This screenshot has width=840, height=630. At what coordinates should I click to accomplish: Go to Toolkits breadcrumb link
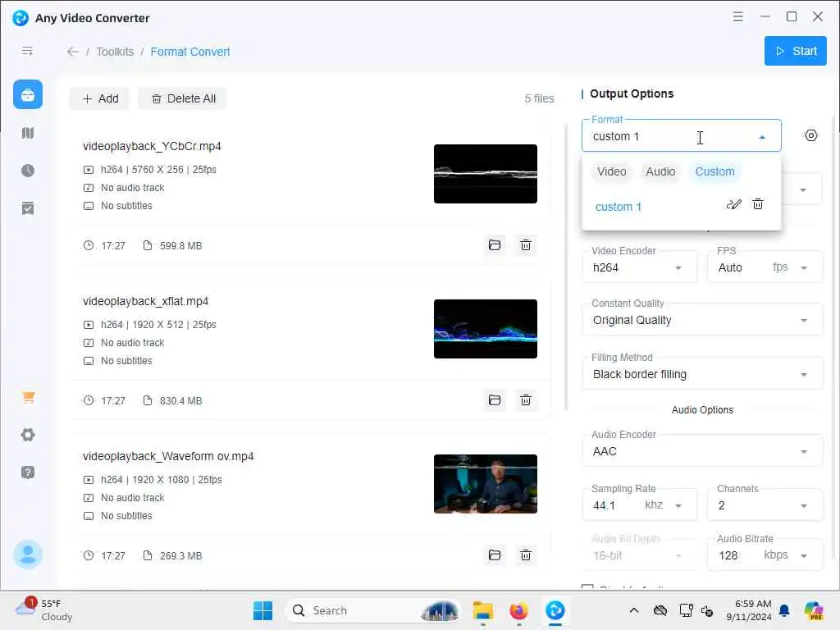pos(115,52)
